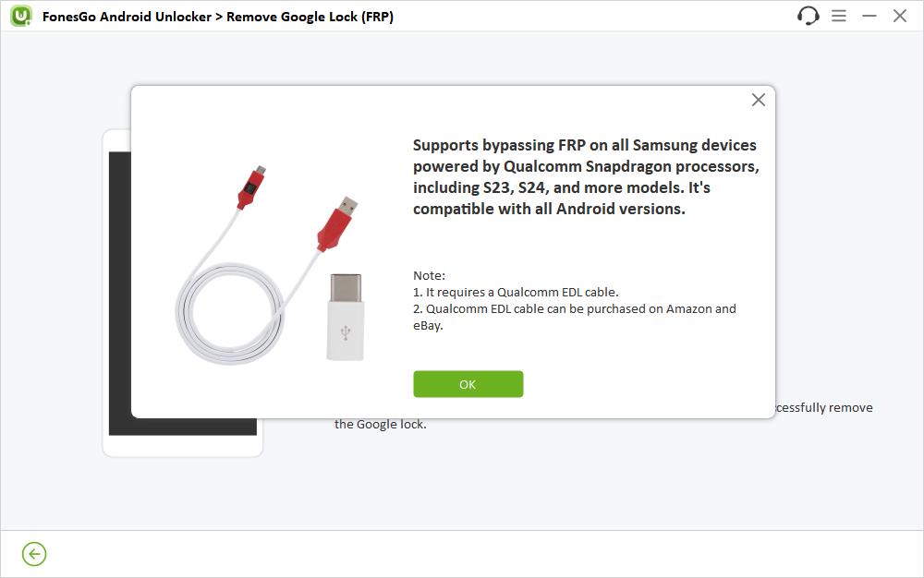Minimize the FonesGo window

[869, 16]
